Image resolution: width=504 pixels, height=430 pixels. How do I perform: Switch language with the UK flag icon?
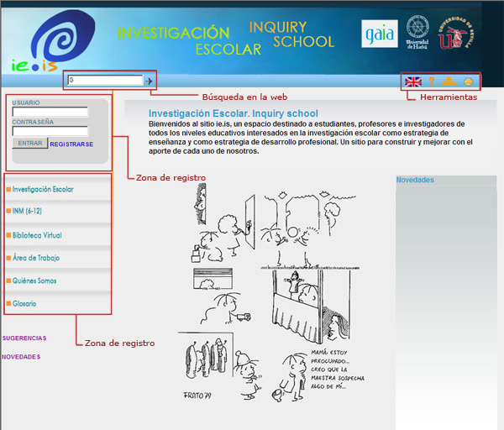coord(413,82)
